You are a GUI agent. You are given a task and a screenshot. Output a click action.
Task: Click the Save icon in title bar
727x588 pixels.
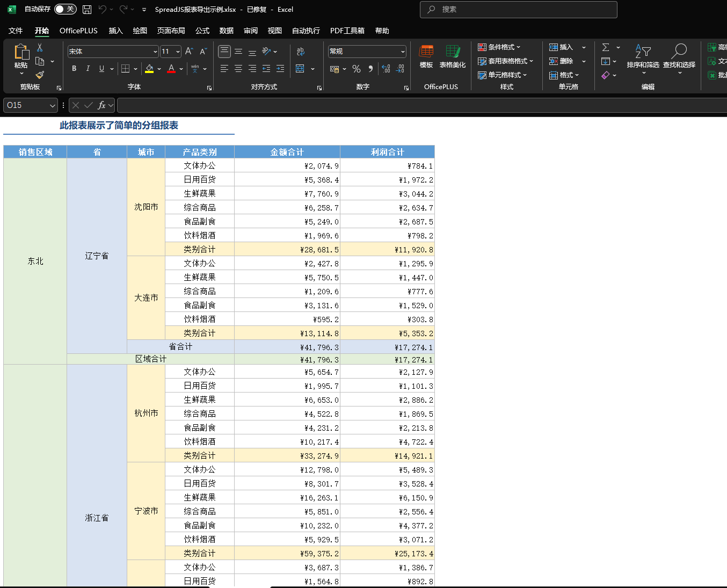(87, 9)
